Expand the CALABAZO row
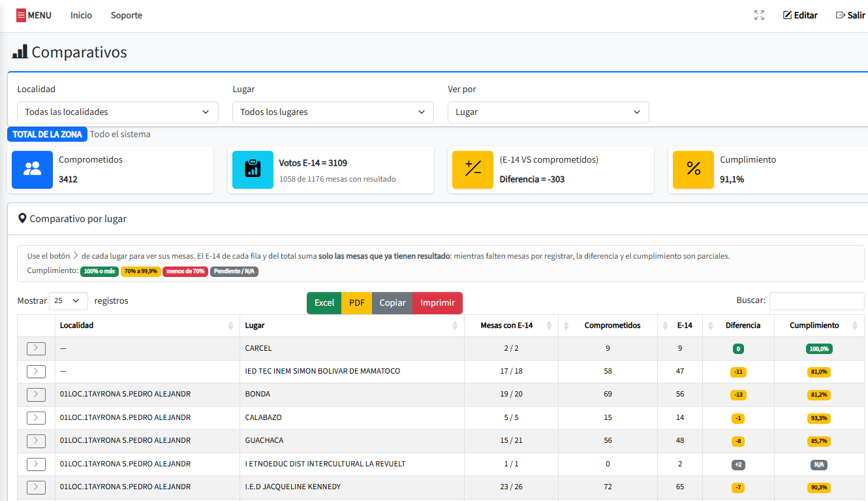The image size is (868, 501). (x=36, y=418)
